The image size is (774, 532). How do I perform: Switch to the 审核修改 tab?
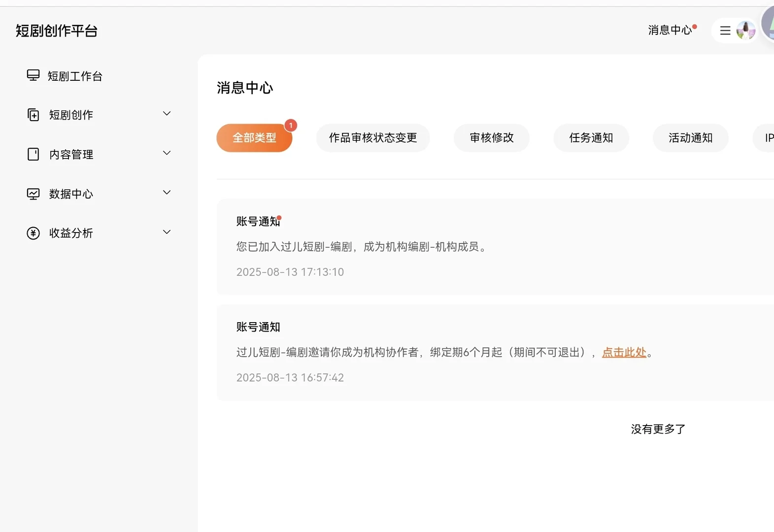coord(492,138)
